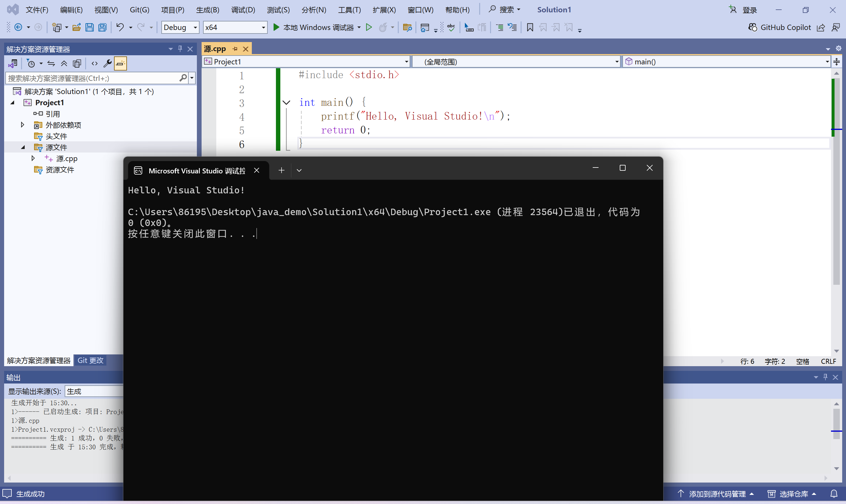Image resolution: width=846 pixels, height=504 pixels.
Task: Collapse the 源文件 folder node
Action: pos(23,148)
